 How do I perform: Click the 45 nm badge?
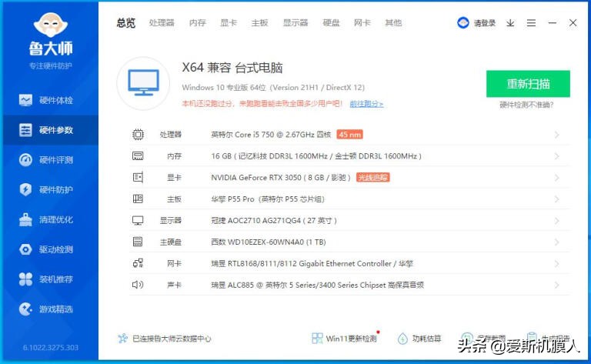(350, 135)
